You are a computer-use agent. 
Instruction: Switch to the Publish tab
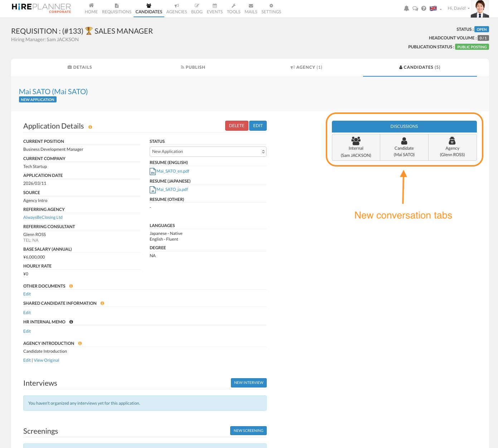[x=193, y=67]
